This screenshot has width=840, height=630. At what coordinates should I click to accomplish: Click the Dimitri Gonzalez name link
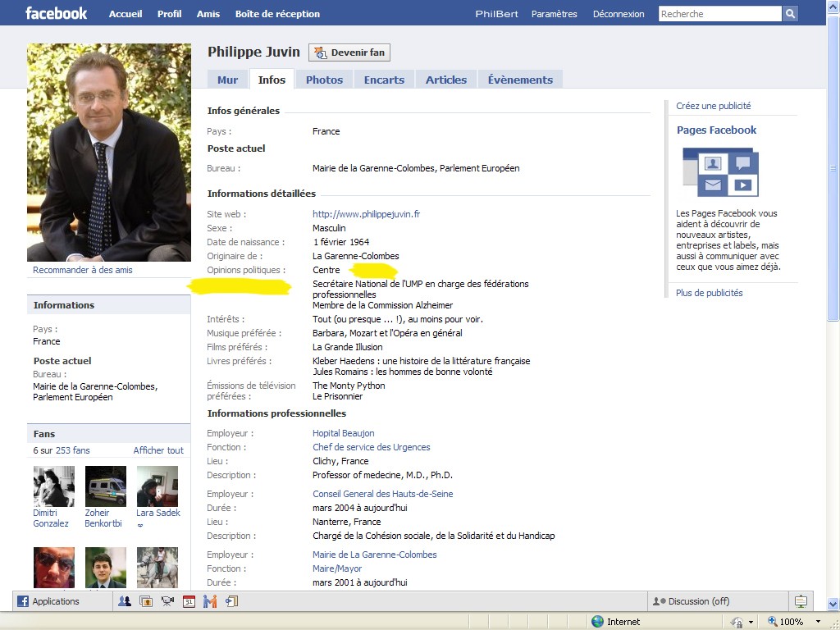click(51, 518)
